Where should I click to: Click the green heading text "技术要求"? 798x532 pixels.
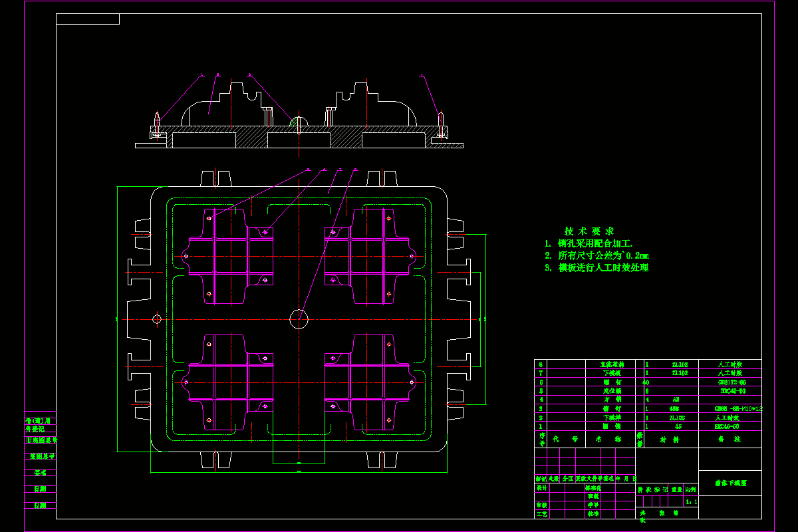click(x=589, y=231)
